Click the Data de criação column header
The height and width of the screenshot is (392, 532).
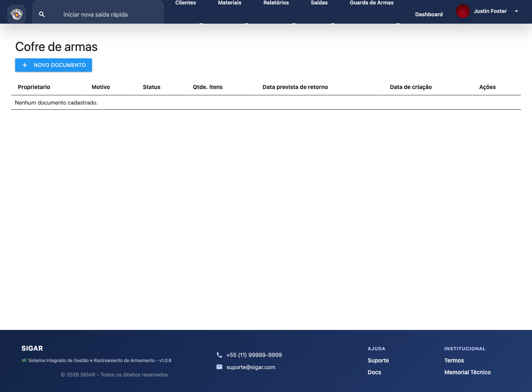(411, 87)
